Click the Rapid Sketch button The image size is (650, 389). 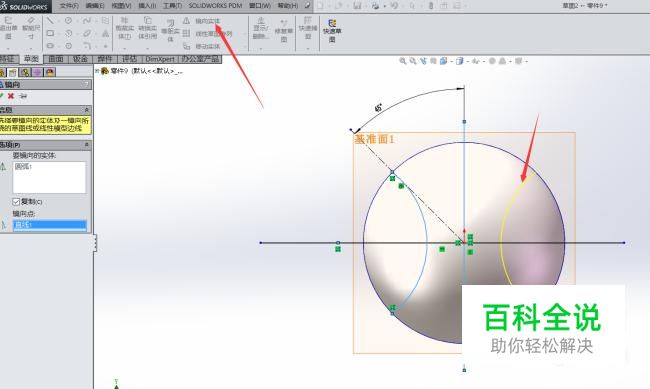332,31
